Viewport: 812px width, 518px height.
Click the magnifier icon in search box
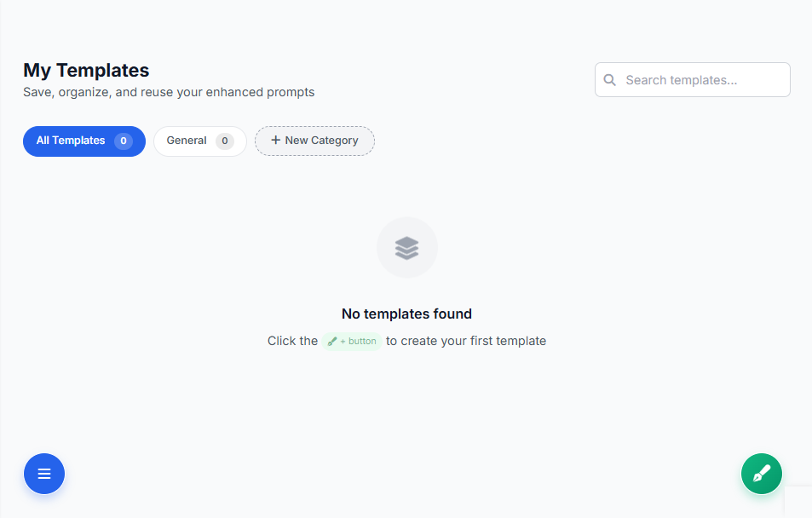pyautogui.click(x=610, y=80)
